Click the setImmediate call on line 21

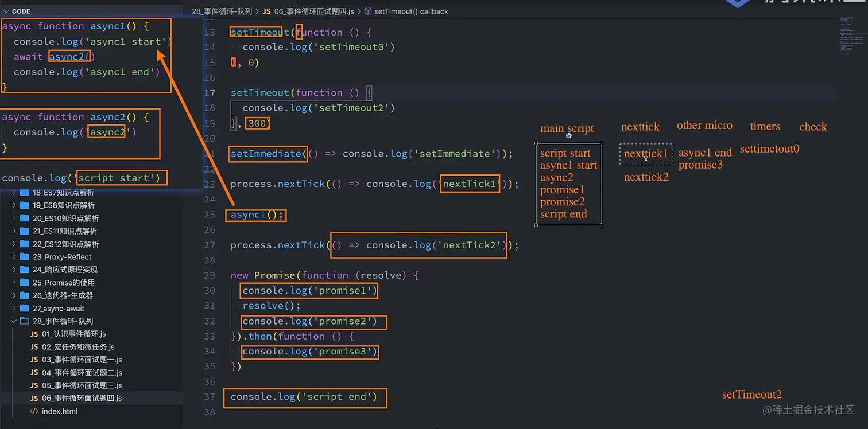tap(371, 154)
